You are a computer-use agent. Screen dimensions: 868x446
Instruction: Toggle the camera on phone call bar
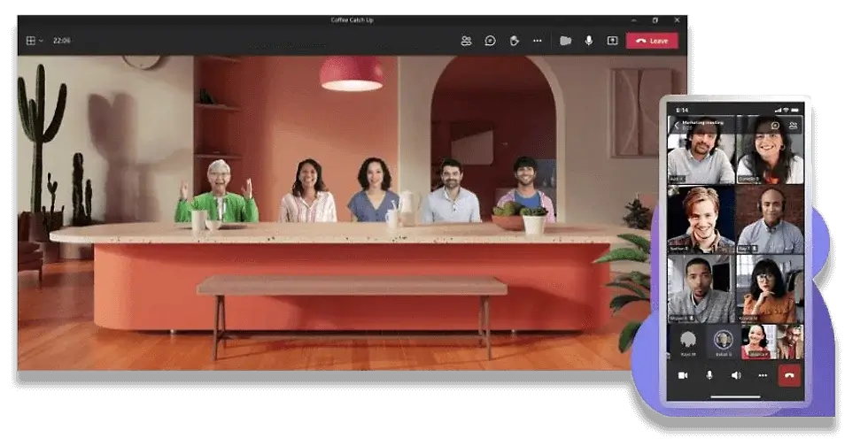coord(683,375)
